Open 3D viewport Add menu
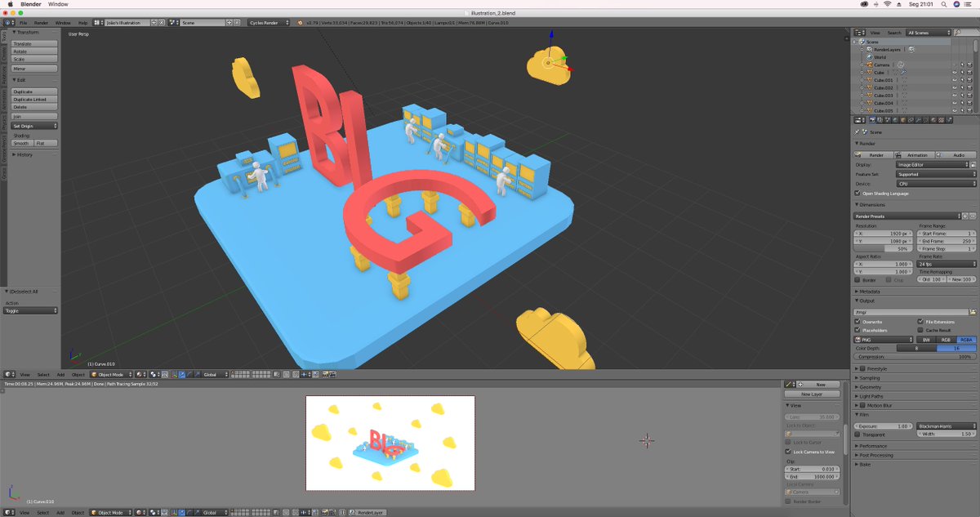This screenshot has height=517, width=980. tap(60, 374)
